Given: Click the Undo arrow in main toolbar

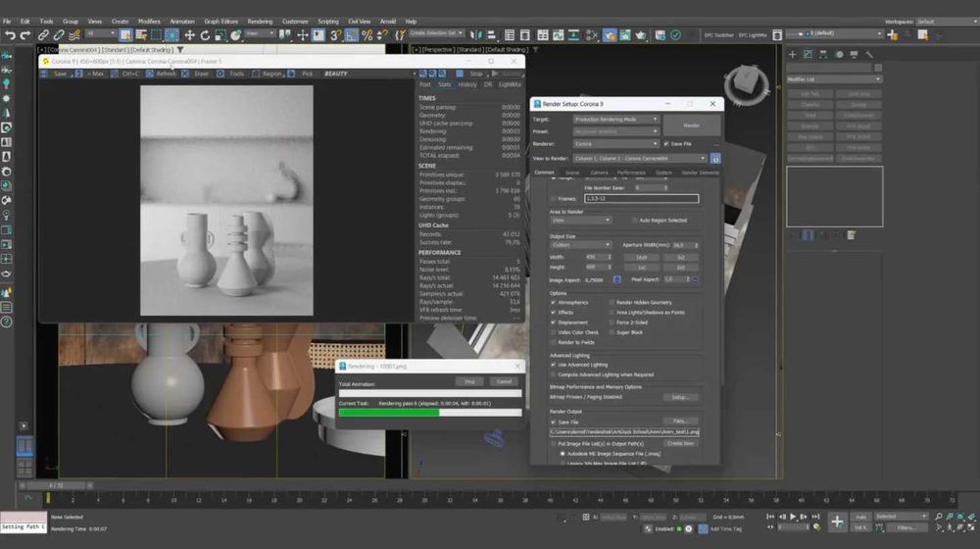Looking at the screenshot, I should tap(10, 35).
